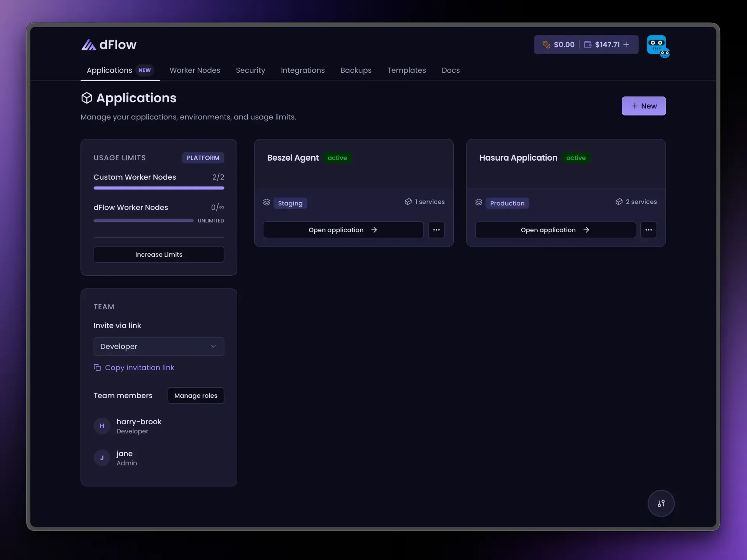747x560 pixels.
Task: Click the copy icon beside invitation link
Action: tap(97, 367)
